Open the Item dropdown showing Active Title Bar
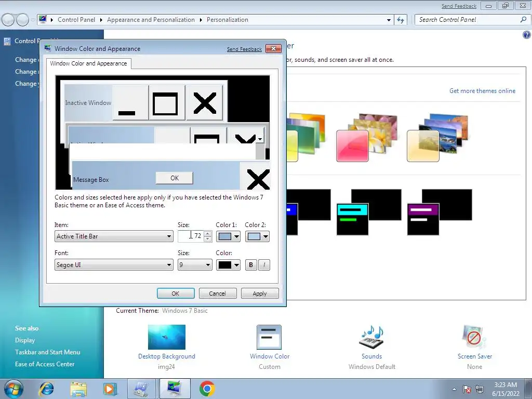The height and width of the screenshot is (399, 532). 114,236
